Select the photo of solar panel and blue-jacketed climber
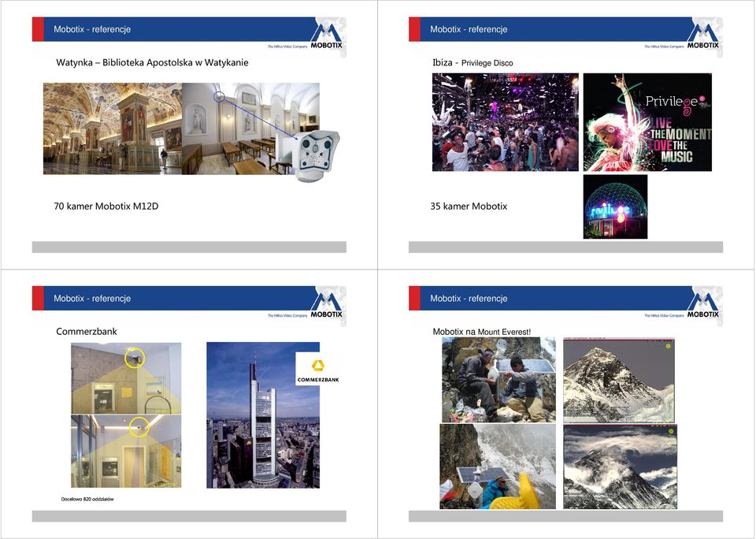The height and width of the screenshot is (539, 756). (x=498, y=467)
